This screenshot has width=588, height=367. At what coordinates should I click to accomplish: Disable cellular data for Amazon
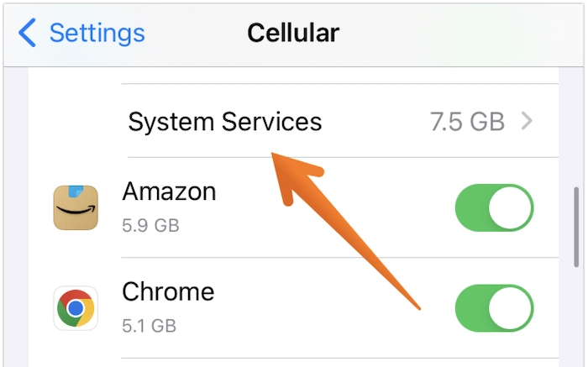[494, 207]
